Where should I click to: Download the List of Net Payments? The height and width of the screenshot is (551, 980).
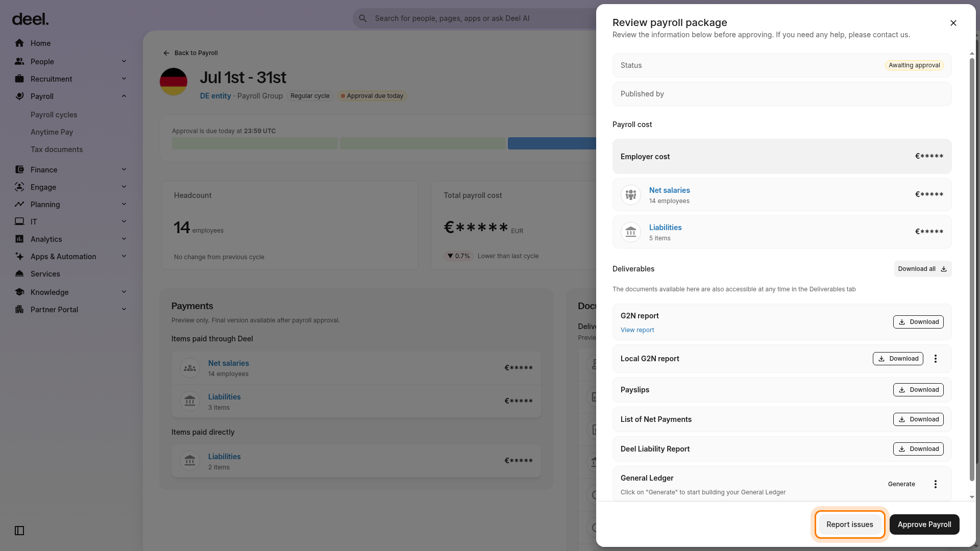point(918,419)
